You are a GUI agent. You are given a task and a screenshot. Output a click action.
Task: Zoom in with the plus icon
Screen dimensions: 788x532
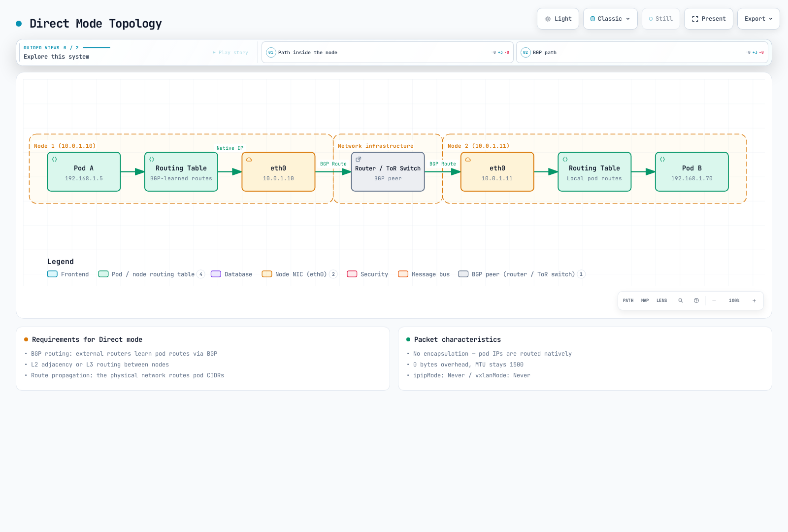754,300
